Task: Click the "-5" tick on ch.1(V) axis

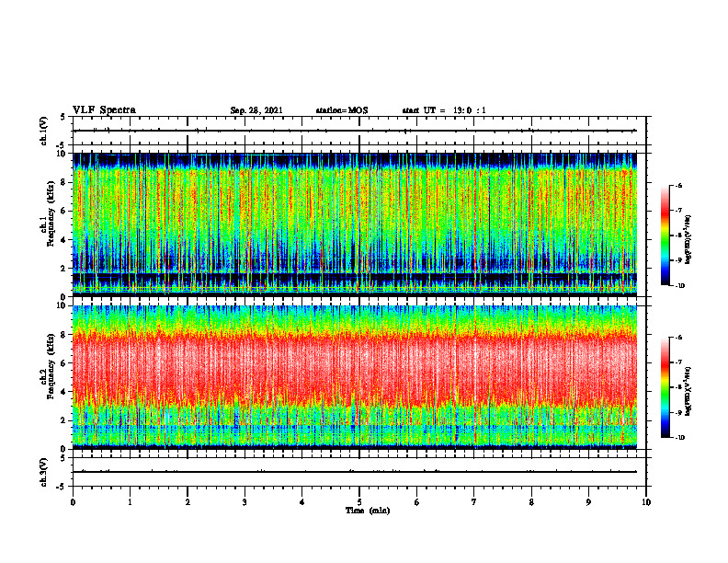Action: (x=62, y=145)
